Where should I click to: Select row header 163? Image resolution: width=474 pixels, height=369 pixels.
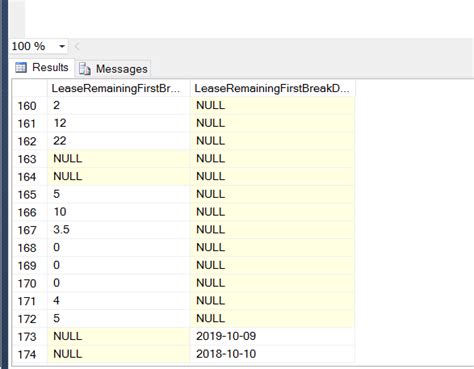coord(30,159)
